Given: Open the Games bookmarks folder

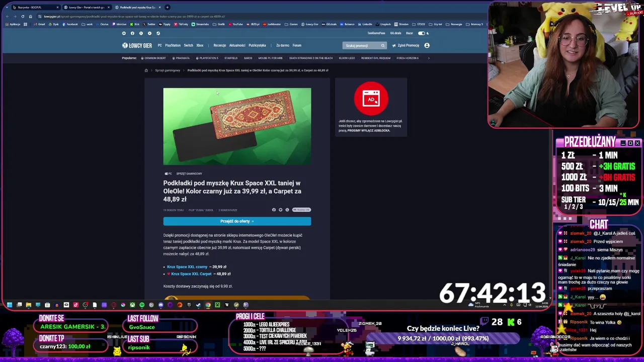Looking at the screenshot, I should point(292,24).
